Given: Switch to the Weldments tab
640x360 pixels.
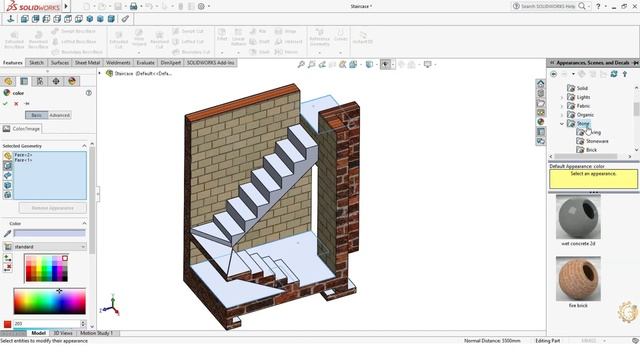Looking at the screenshot, I should [118, 63].
